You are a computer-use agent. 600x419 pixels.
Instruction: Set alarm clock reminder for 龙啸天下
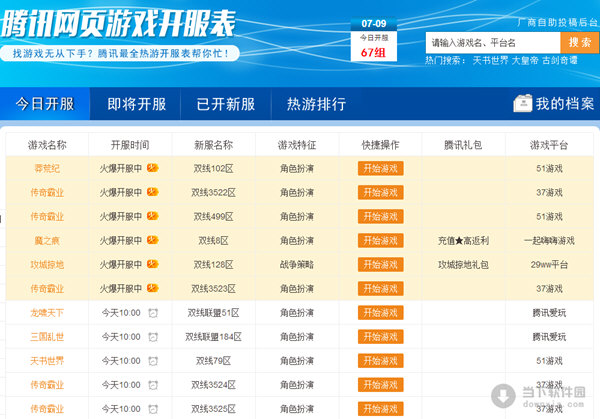[153, 313]
